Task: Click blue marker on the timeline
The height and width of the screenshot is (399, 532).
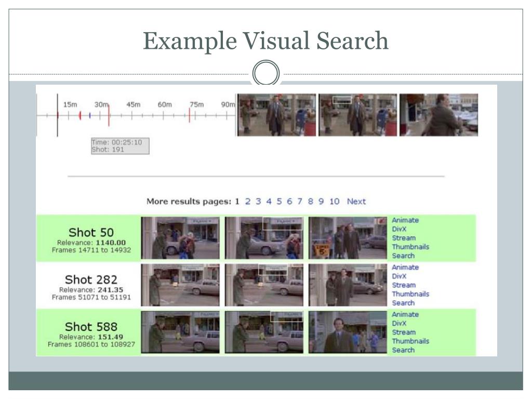Action: tap(89, 115)
